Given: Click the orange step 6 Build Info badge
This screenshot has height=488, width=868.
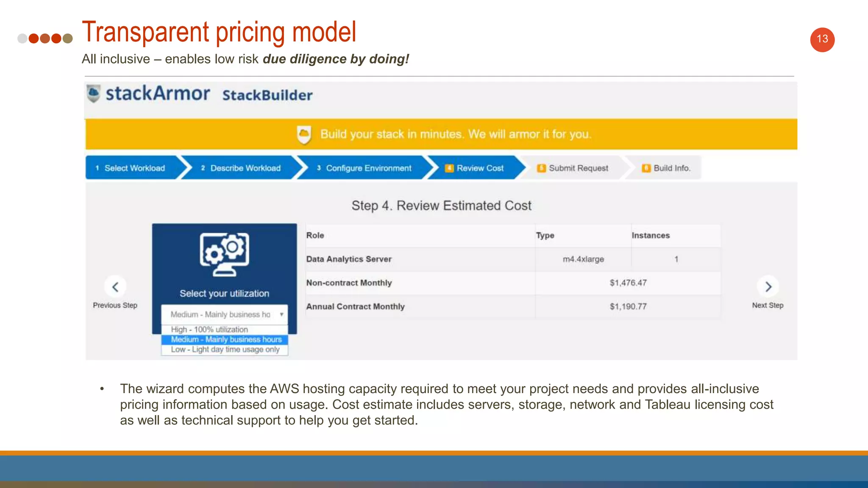Looking at the screenshot, I should click(646, 168).
